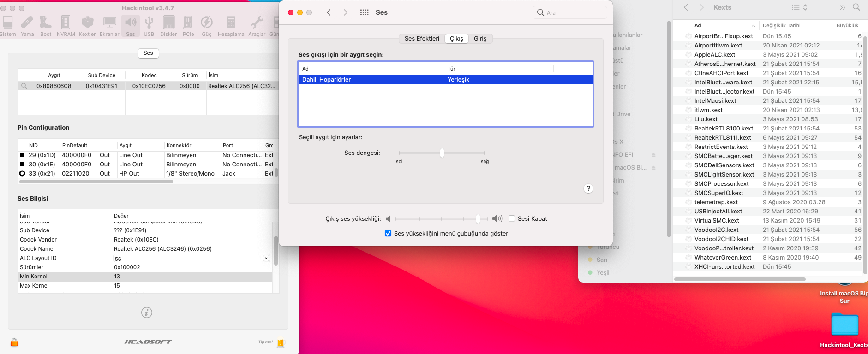Viewport: 868px width, 354px height.
Task: Click the lock icon in Hackintool footer
Action: point(14,342)
